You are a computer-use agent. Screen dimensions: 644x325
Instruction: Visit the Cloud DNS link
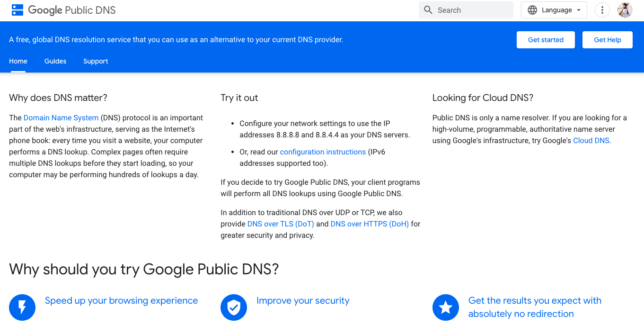pos(591,140)
